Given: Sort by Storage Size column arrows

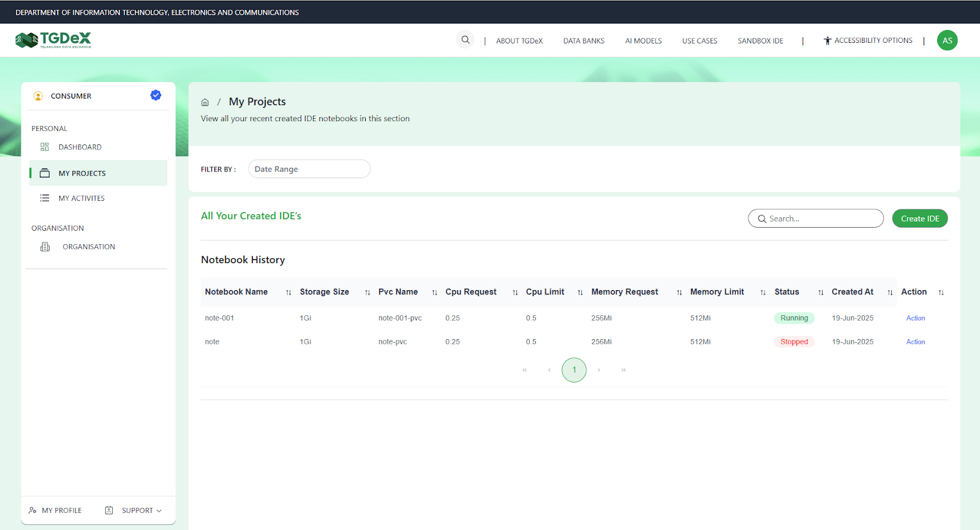Looking at the screenshot, I should click(367, 293).
